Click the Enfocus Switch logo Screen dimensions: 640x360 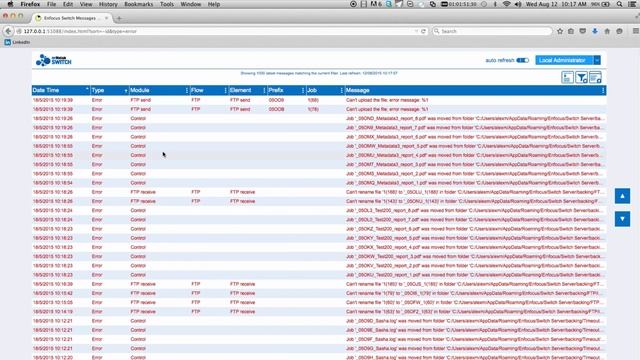[53, 60]
